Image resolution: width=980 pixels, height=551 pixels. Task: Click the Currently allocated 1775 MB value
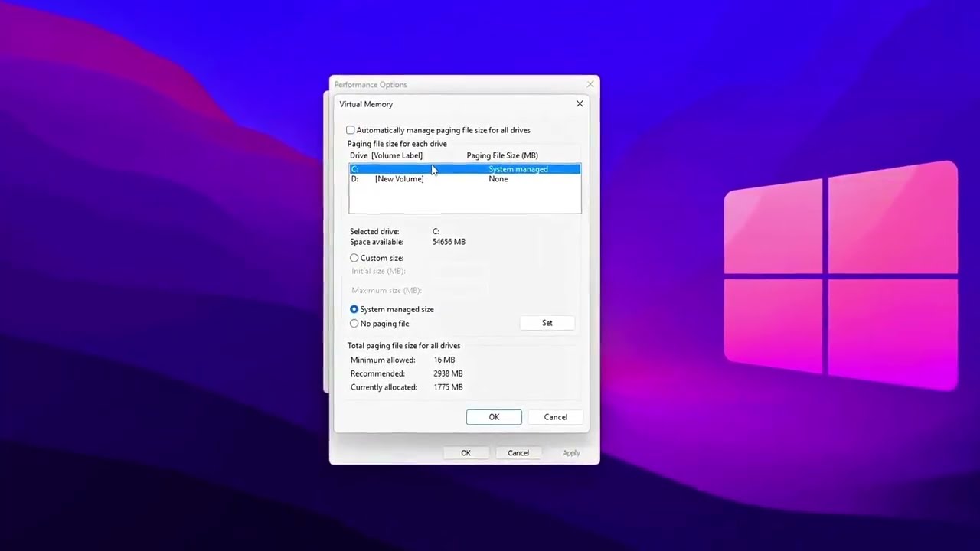click(x=448, y=387)
